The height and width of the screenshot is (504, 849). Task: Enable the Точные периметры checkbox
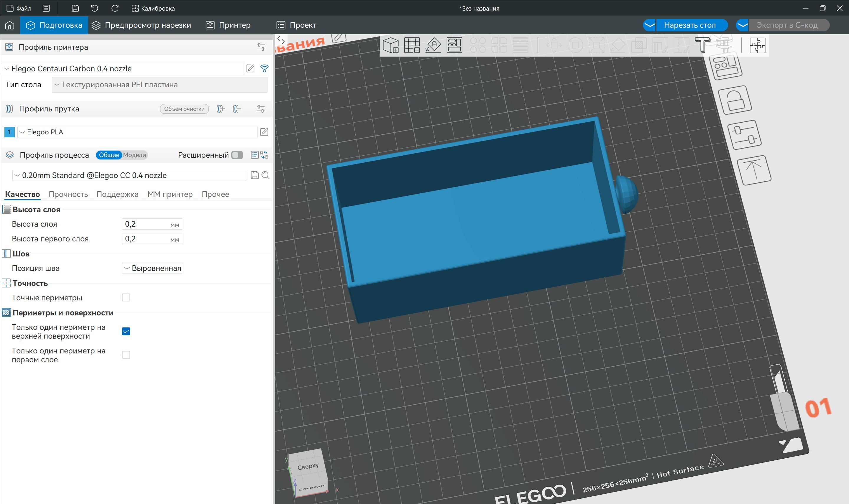126,297
